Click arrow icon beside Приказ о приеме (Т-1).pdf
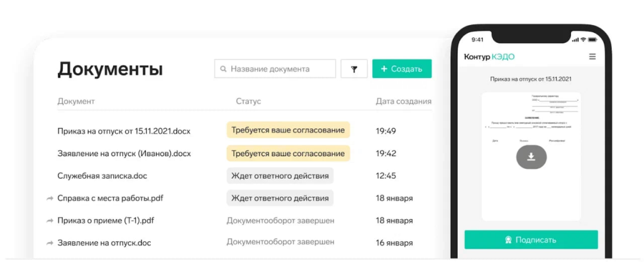The image size is (644, 262). point(50,221)
